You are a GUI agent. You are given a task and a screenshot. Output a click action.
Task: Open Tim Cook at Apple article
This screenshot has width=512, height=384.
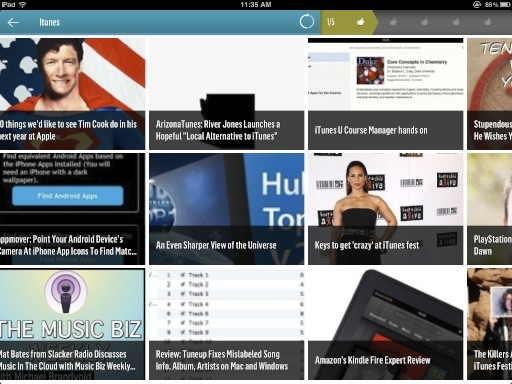[72, 94]
